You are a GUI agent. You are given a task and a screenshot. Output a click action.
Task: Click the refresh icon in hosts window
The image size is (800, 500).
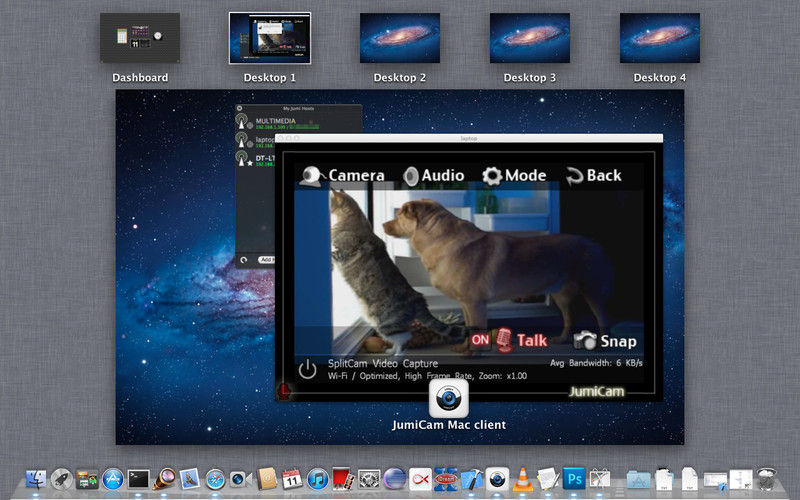pos(244,260)
